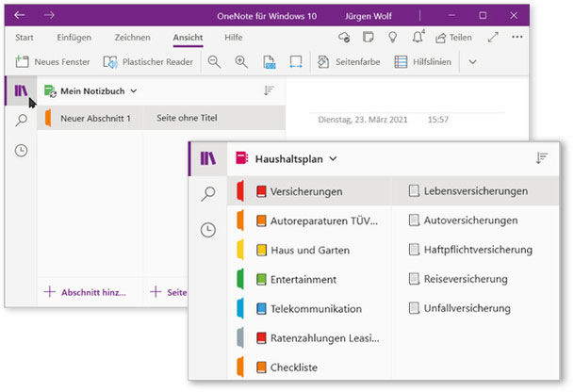574x392 pixels.
Task: Click the forward arrow in title bar
Action: [49, 15]
